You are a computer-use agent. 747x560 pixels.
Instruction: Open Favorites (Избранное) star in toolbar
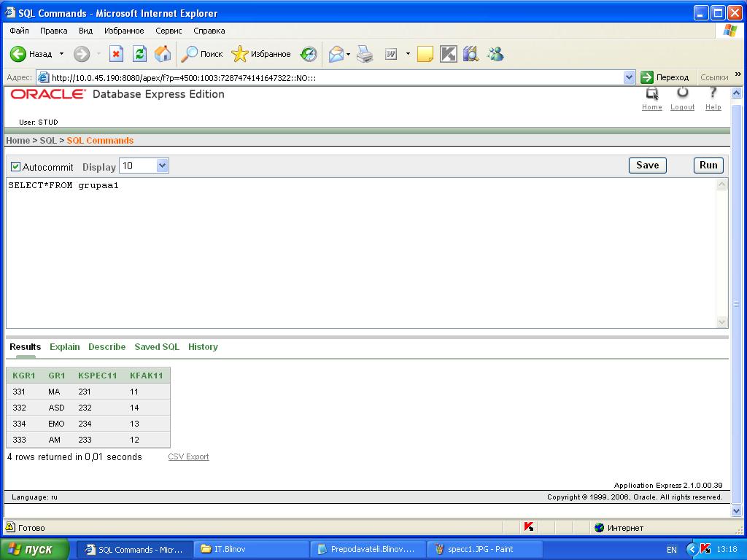pyautogui.click(x=239, y=54)
